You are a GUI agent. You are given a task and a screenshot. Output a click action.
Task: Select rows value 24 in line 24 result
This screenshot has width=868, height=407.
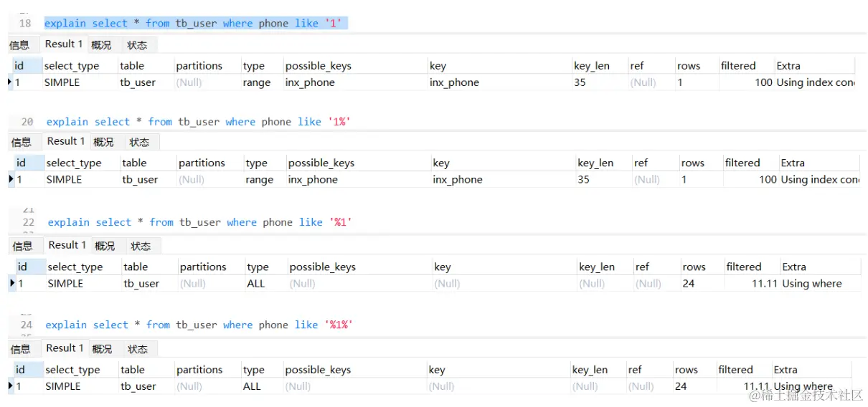click(681, 386)
